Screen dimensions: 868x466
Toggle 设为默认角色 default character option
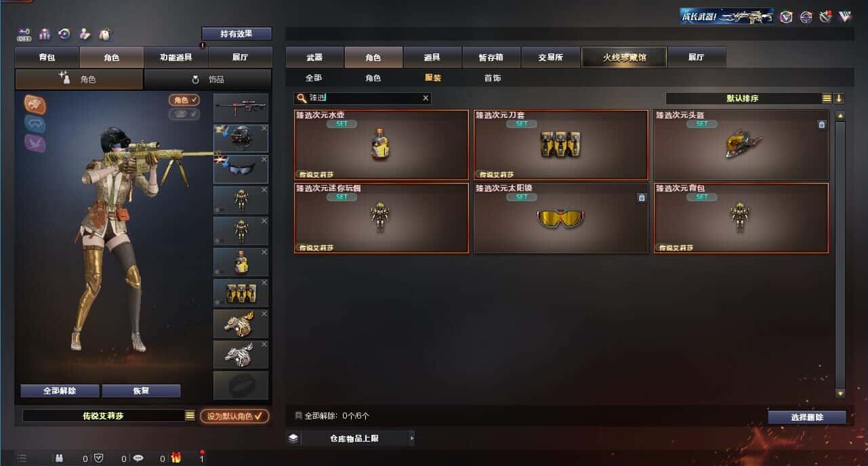click(x=234, y=416)
